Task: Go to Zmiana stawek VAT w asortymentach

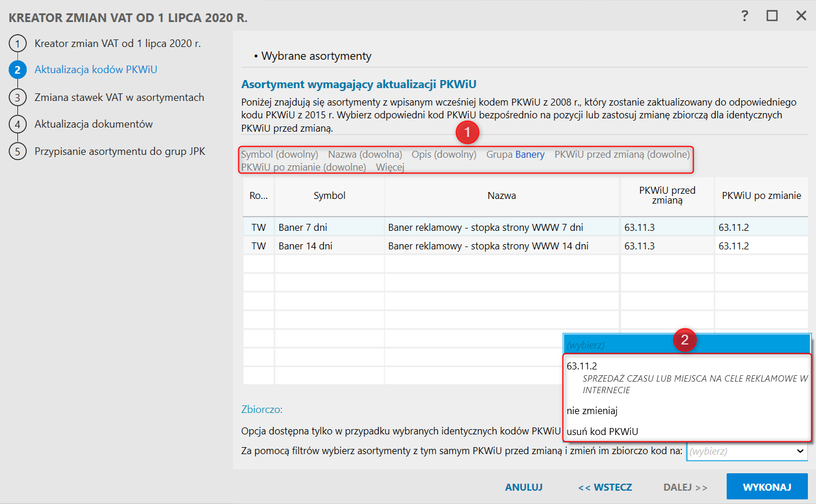Action: [x=119, y=97]
